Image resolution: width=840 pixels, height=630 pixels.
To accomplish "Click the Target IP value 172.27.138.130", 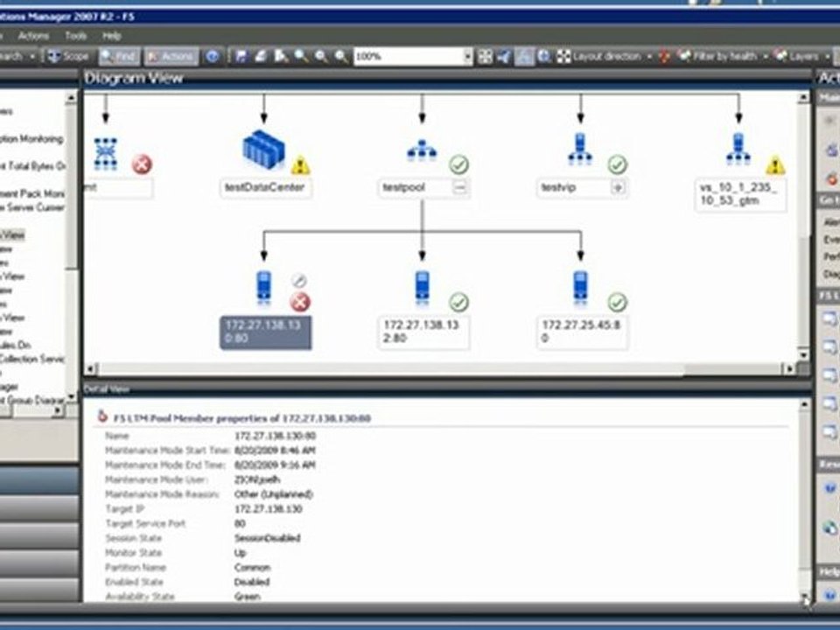I will click(x=269, y=509).
